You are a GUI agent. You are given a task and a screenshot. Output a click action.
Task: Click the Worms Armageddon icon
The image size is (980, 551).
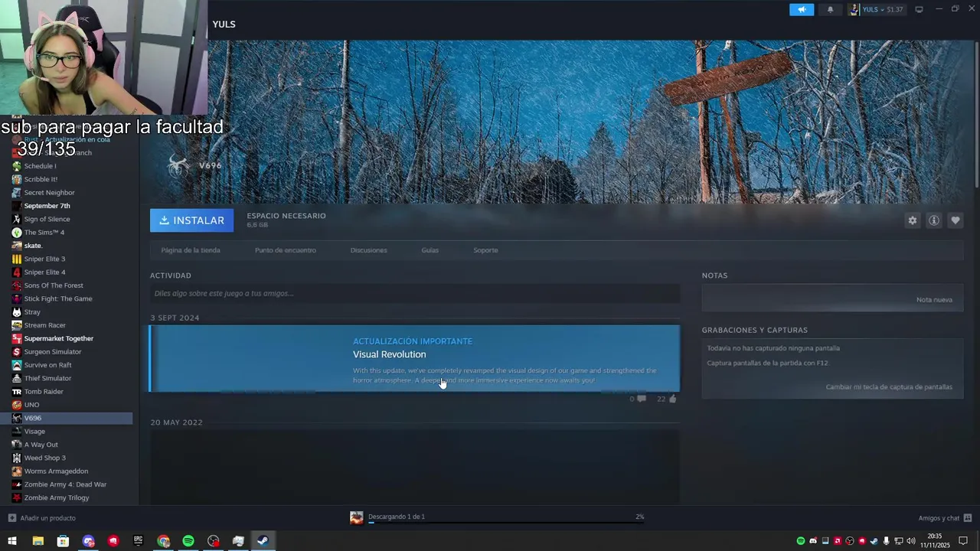tap(17, 471)
